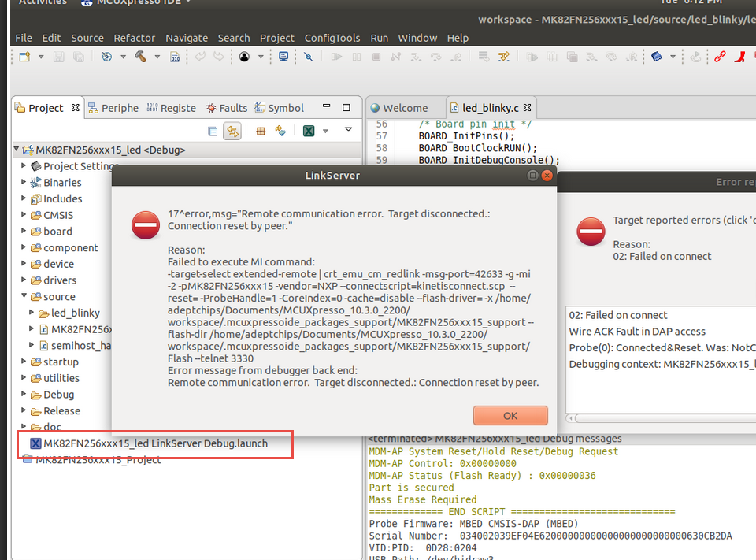Open the console monitor icon
Image resolution: width=756 pixels, height=560 pixels.
coord(283,57)
